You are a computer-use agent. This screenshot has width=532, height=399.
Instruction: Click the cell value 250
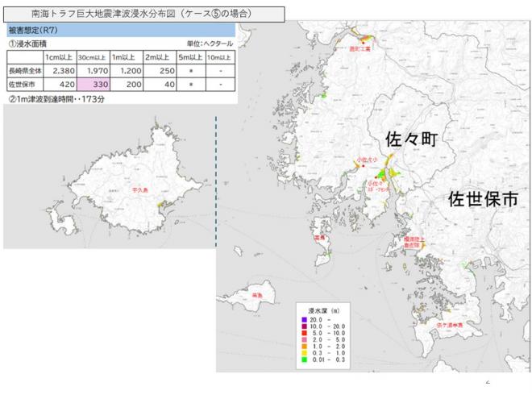(x=167, y=71)
